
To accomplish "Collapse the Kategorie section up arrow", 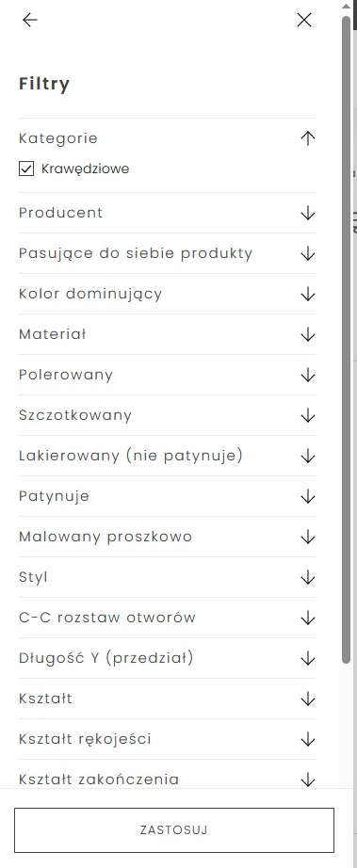I will pos(308,138).
